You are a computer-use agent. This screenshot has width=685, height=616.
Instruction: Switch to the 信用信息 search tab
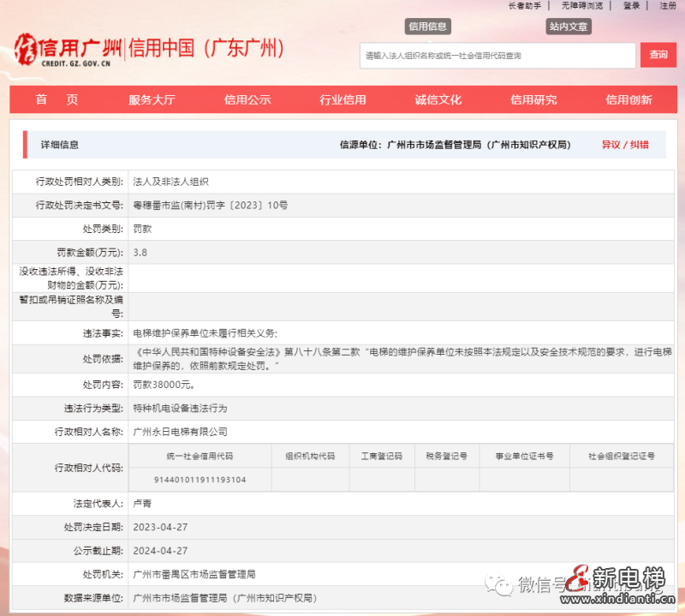click(428, 27)
